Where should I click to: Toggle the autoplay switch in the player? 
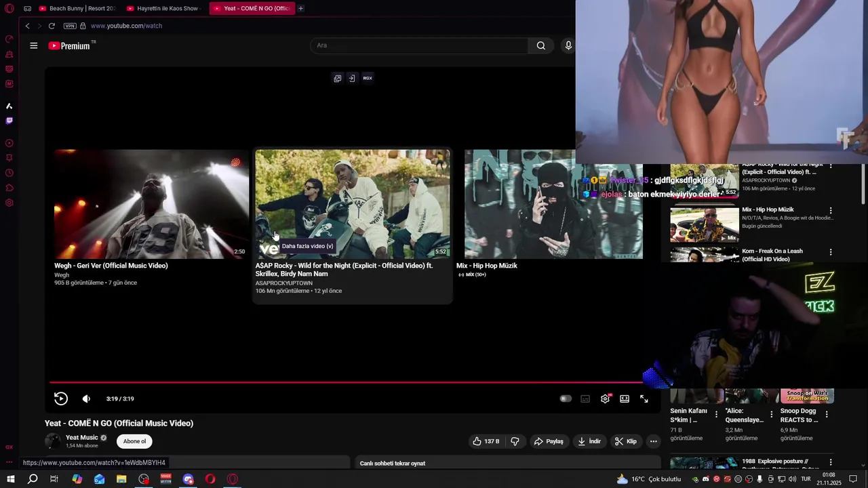point(566,399)
